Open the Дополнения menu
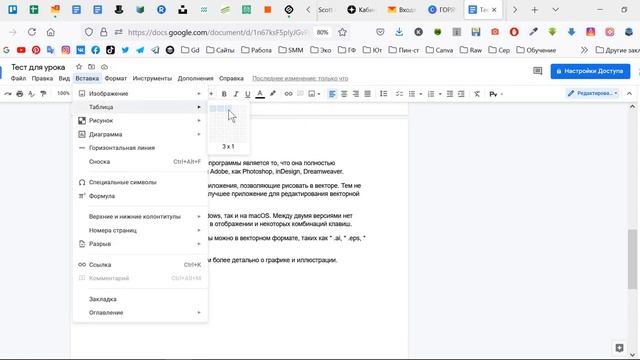This screenshot has height=360, width=640. 196,78
